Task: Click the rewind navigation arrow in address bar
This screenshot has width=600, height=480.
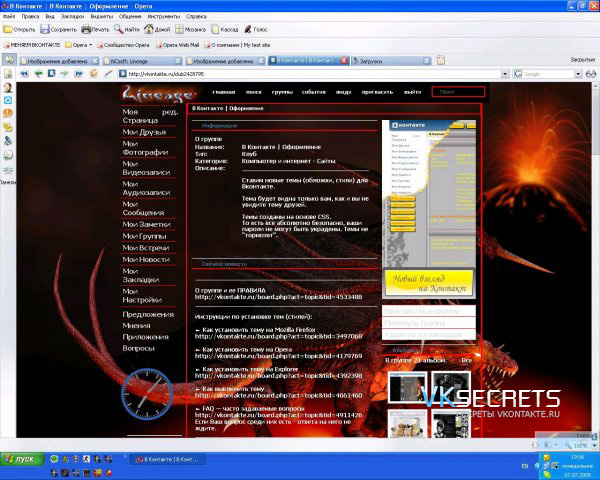Action: click(x=24, y=73)
